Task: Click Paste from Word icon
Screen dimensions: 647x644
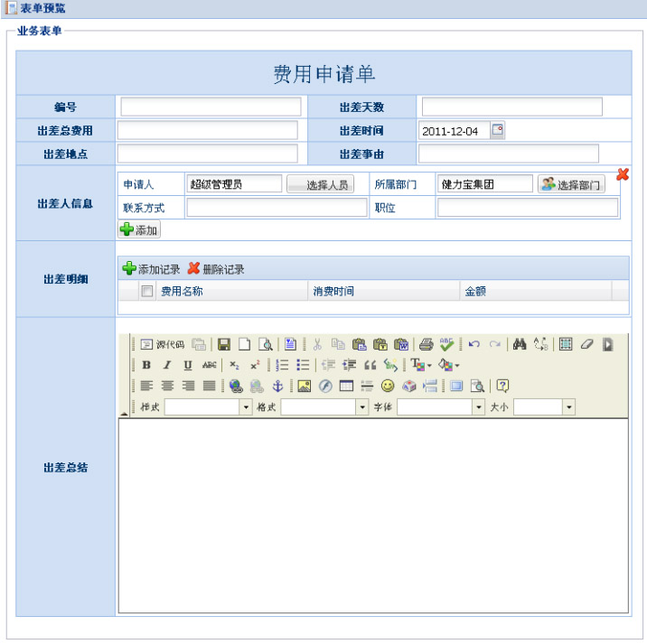Action: 401,344
